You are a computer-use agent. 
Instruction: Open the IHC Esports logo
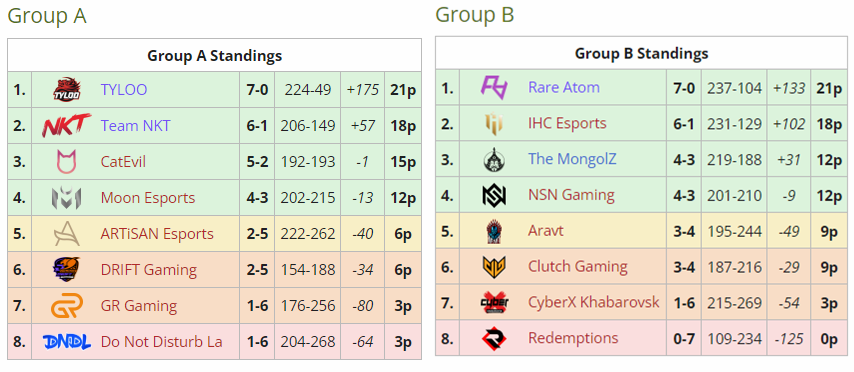tap(494, 123)
